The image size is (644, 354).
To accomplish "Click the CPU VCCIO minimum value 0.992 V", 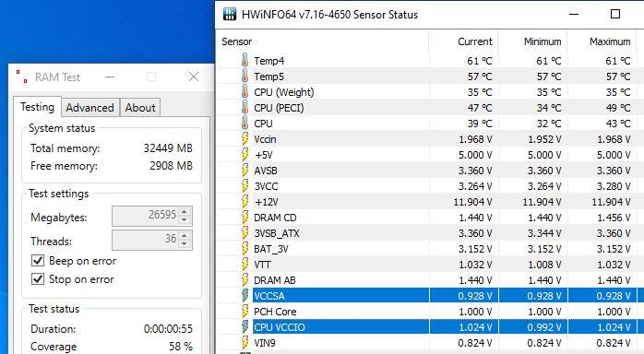I will click(544, 327).
